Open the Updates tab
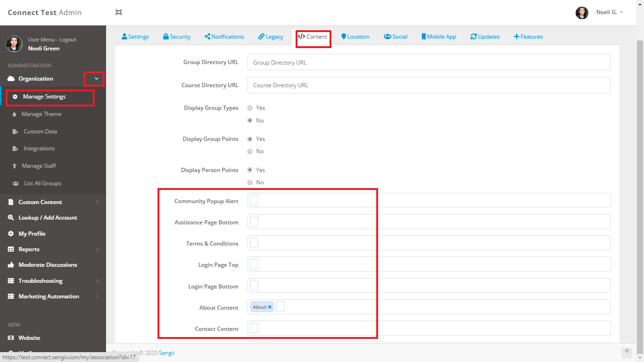Viewport: 644px width, 362px height. 485,37
